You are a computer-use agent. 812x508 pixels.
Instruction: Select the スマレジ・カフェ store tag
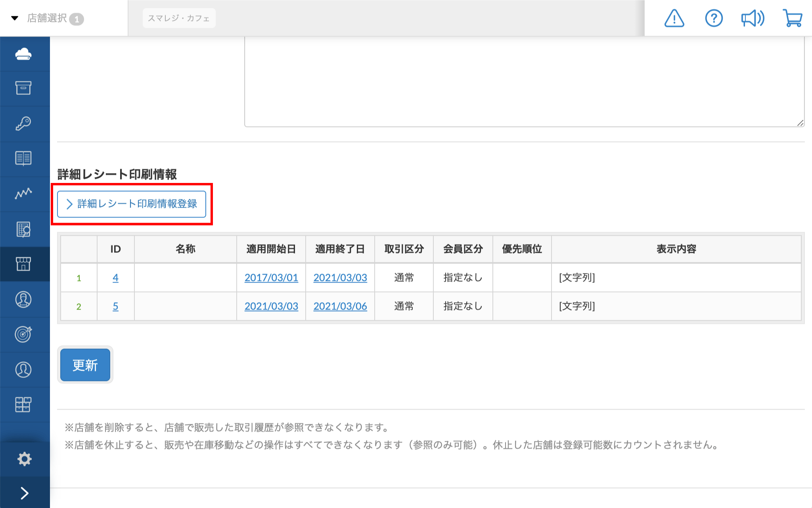coord(179,18)
